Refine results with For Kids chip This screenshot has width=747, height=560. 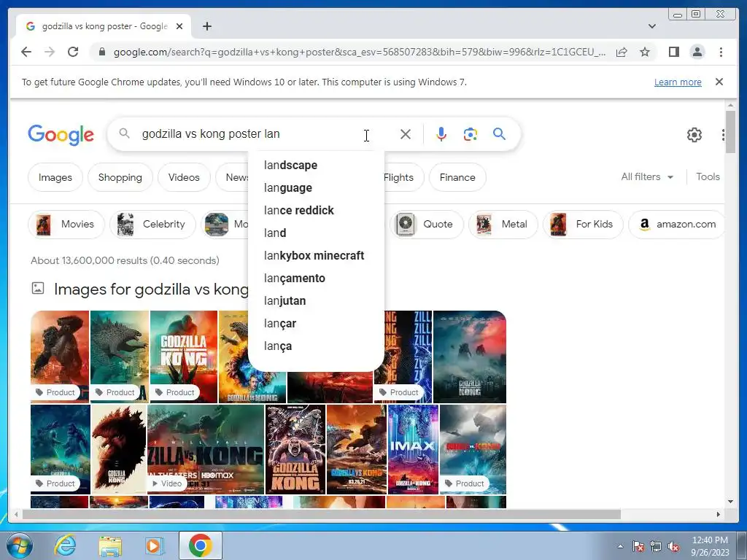click(583, 225)
